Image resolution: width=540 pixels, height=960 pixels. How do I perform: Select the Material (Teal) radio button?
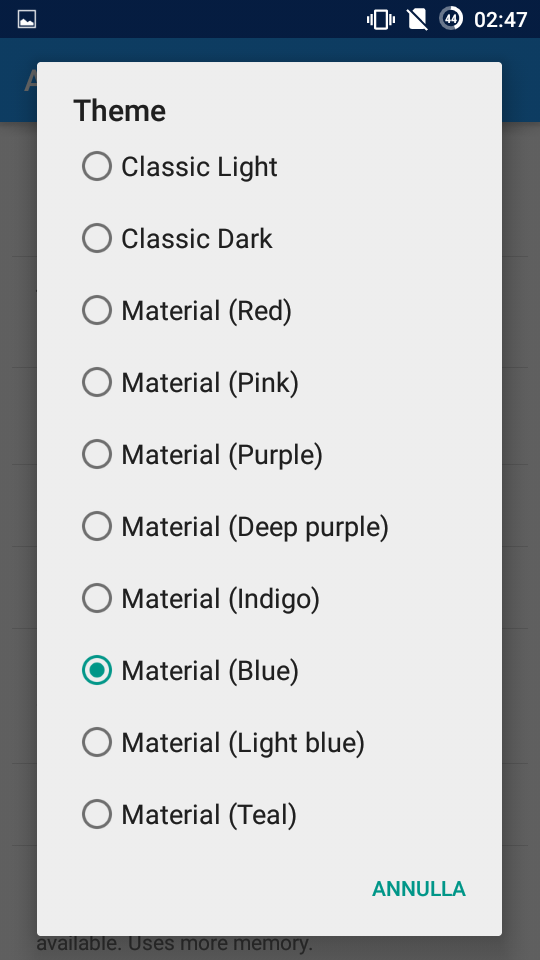[97, 815]
